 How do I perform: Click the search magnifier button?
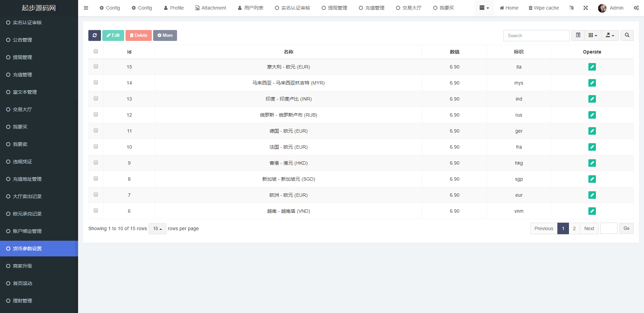point(627,35)
